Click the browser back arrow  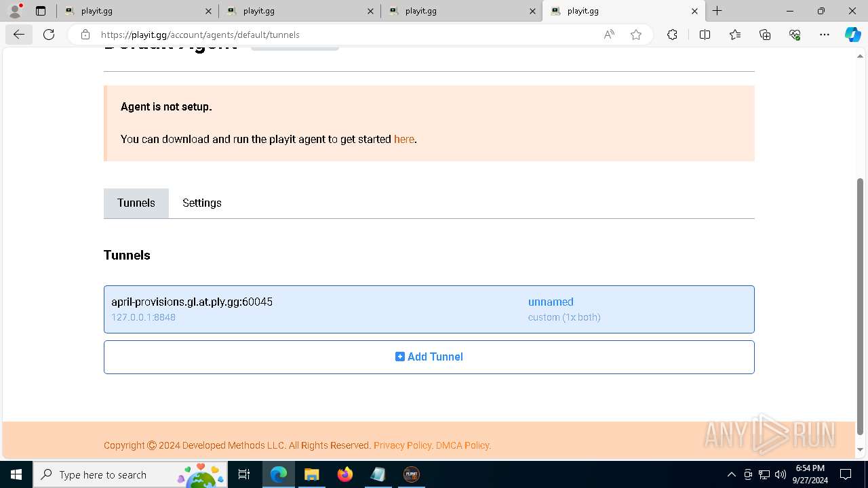pos(18,35)
